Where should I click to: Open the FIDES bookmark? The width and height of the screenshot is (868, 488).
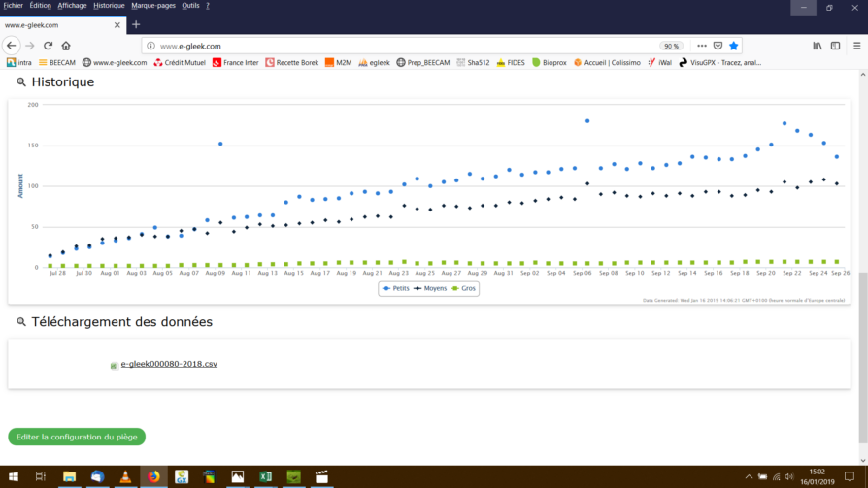[511, 62]
